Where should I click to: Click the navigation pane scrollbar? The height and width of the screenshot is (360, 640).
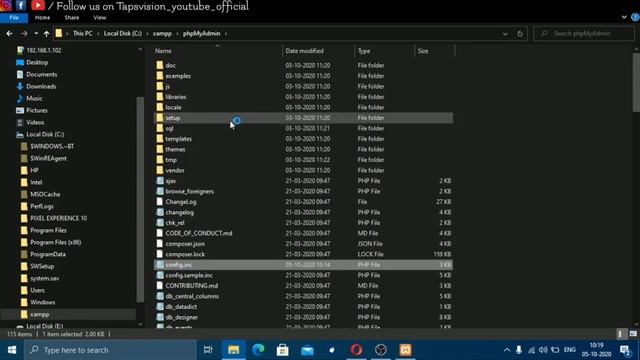click(x=140, y=200)
